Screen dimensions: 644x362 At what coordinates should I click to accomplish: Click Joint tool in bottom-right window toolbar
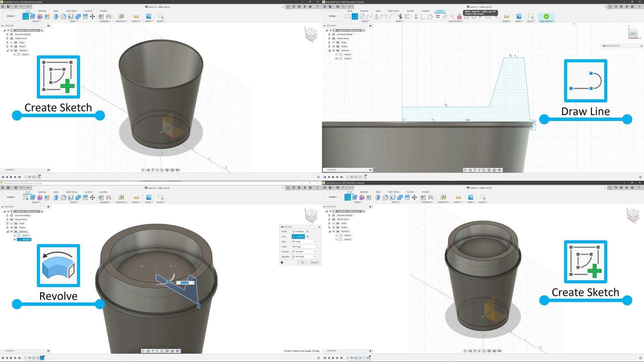pyautogui.click(x=431, y=197)
